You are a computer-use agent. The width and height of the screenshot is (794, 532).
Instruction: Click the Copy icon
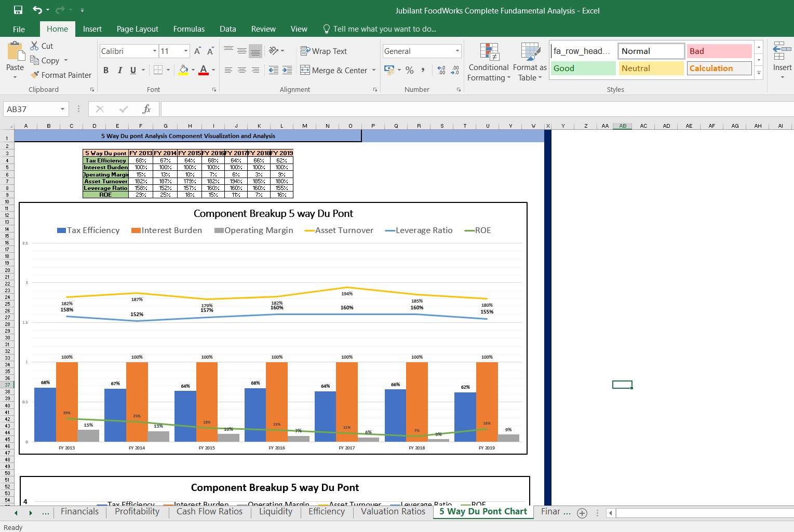click(35, 60)
